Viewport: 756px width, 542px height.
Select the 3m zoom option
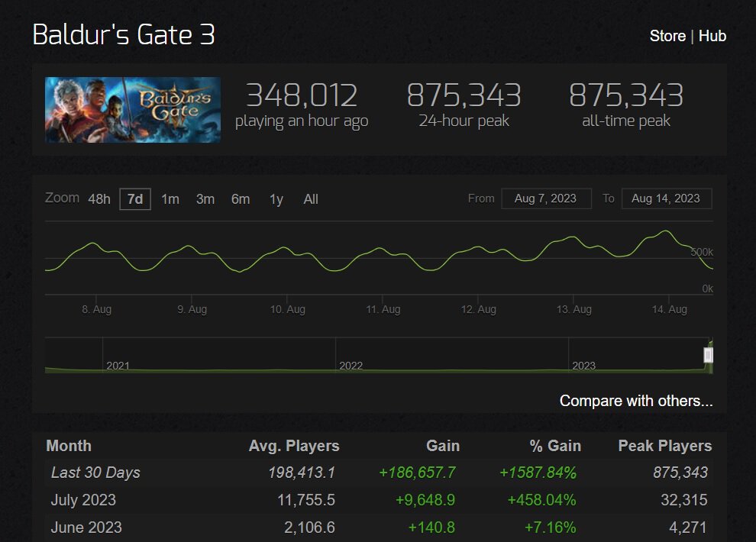tap(205, 199)
